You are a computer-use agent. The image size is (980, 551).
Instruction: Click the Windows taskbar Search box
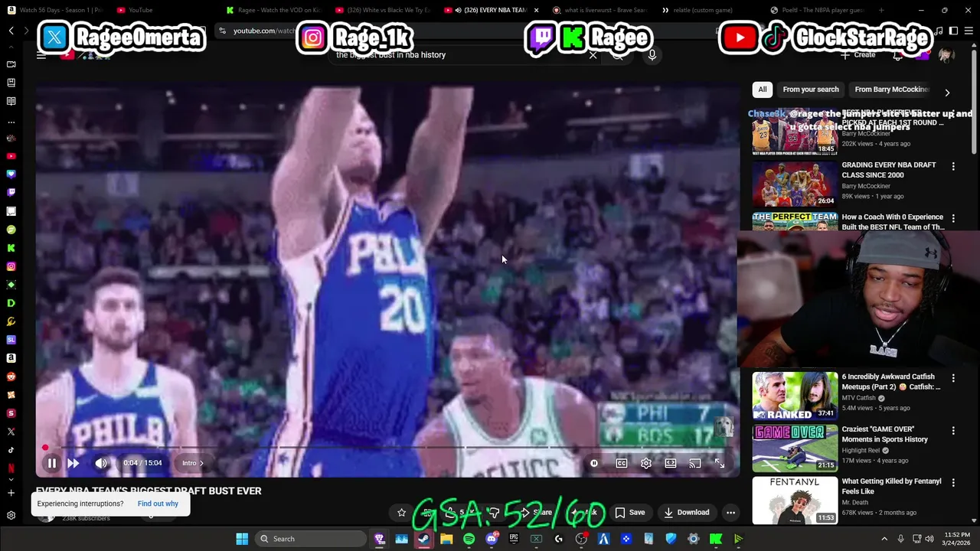(x=310, y=539)
